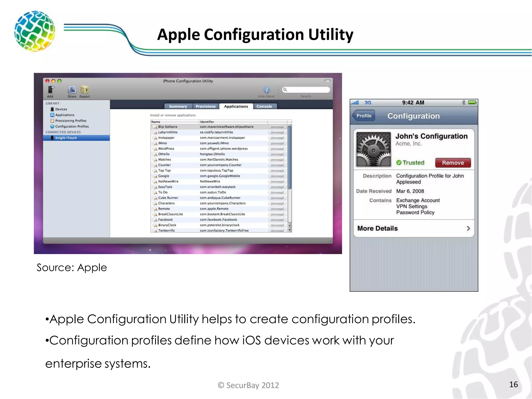
Task: Click the Add device icon in toolbar
Action: tap(51, 90)
